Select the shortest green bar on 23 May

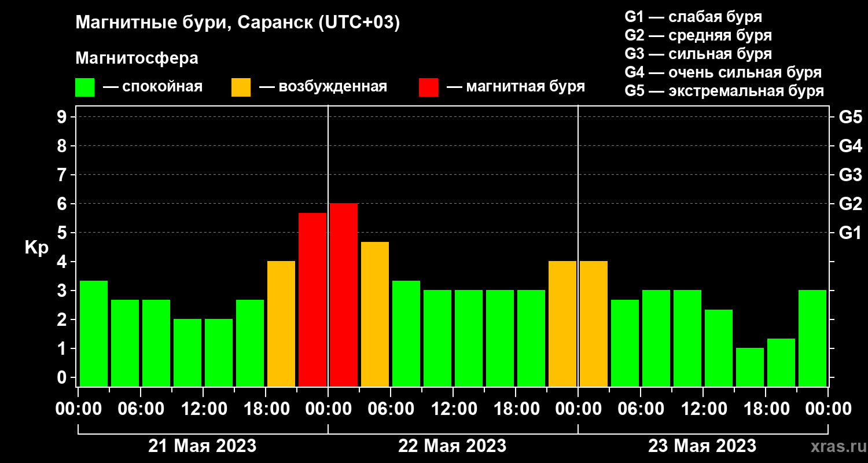(750, 367)
